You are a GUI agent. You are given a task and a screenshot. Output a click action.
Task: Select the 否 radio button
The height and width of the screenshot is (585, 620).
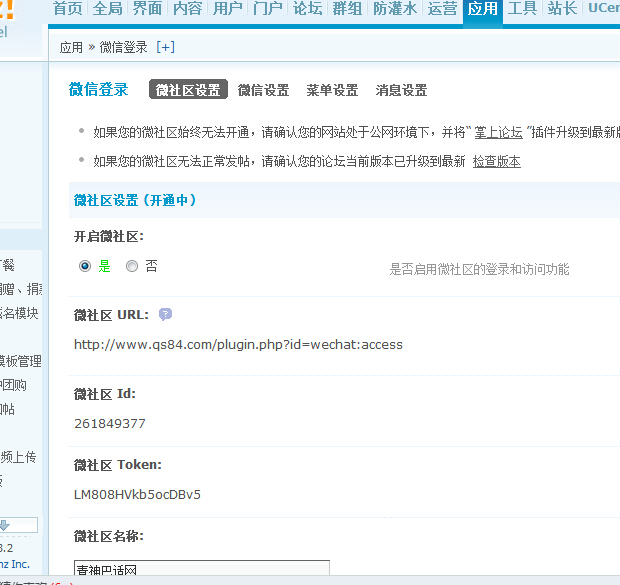pos(132,266)
